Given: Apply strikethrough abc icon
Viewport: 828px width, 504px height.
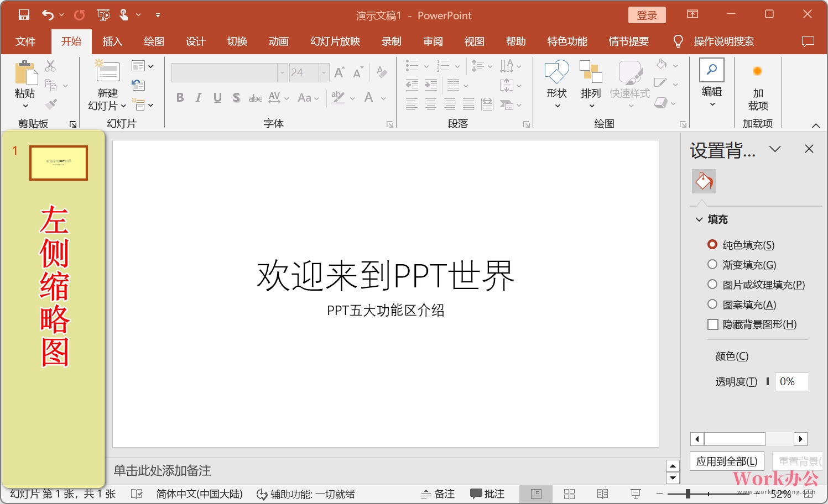Looking at the screenshot, I should click(255, 98).
